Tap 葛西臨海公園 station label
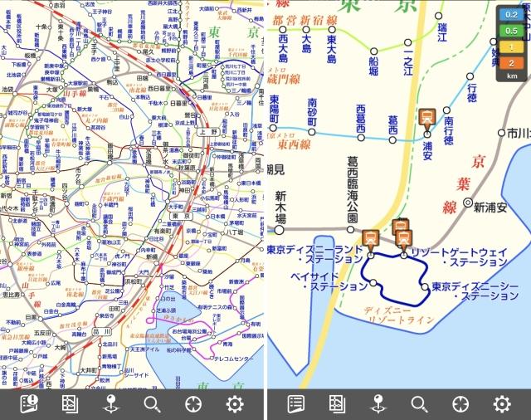 click(x=352, y=189)
